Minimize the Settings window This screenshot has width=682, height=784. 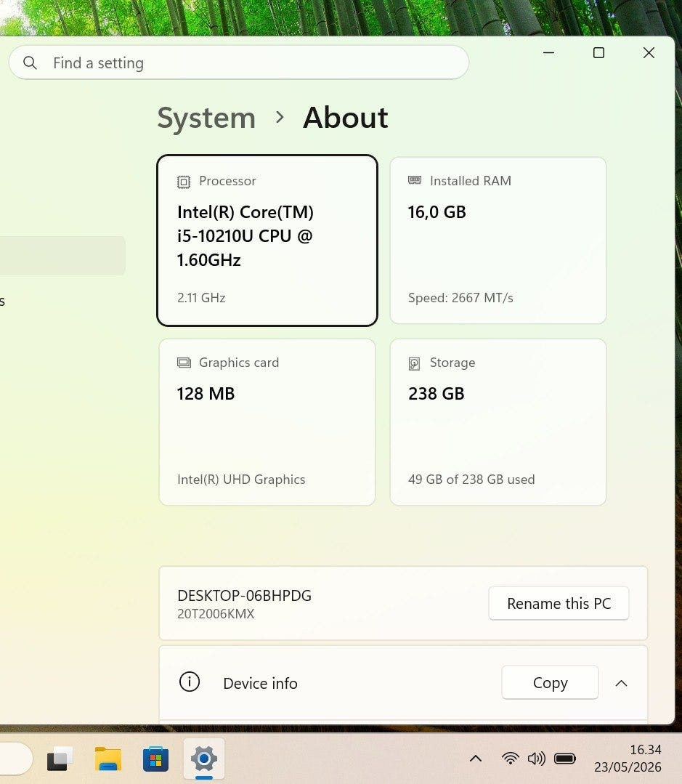pyautogui.click(x=548, y=52)
